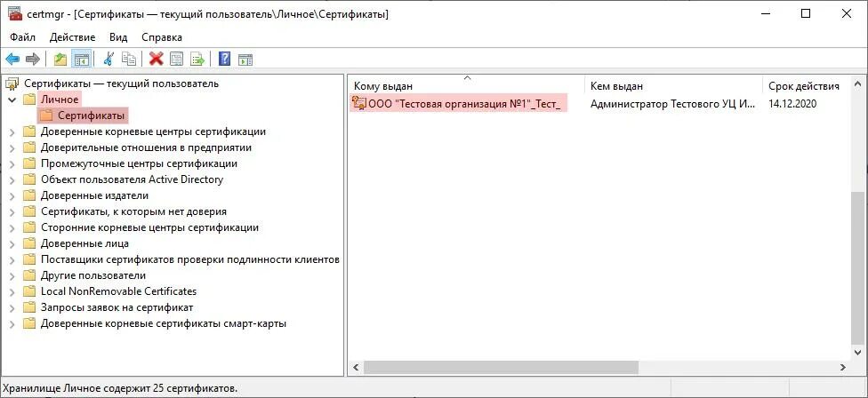Image resolution: width=868 pixels, height=398 pixels.
Task: Select Сертификаты — текущий пользователь root
Action: point(121,84)
